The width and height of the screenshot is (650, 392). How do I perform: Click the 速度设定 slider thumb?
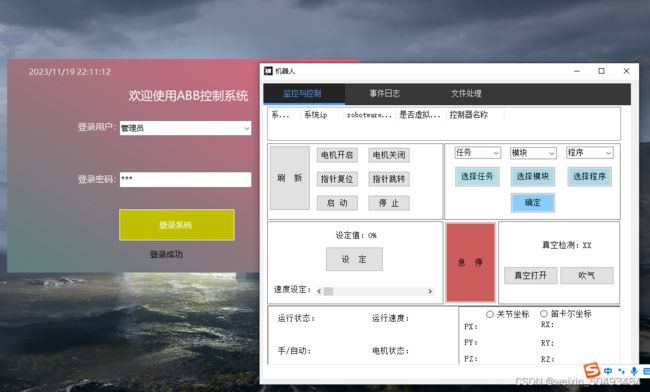[x=328, y=291]
